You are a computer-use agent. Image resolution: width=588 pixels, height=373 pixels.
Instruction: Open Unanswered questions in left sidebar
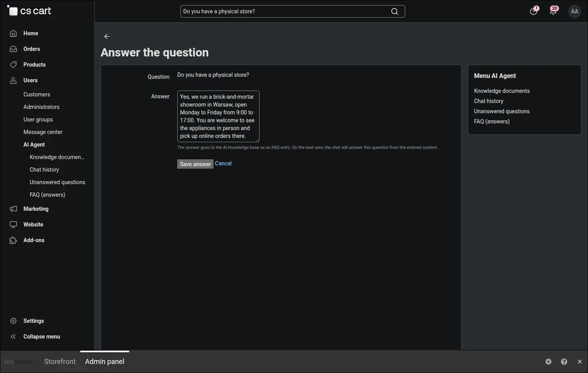click(x=58, y=182)
